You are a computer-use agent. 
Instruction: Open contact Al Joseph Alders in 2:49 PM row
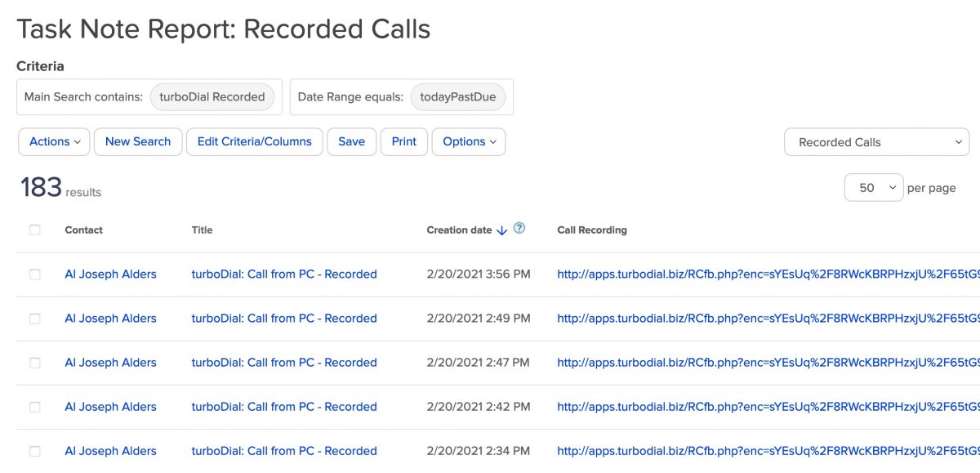tap(111, 319)
